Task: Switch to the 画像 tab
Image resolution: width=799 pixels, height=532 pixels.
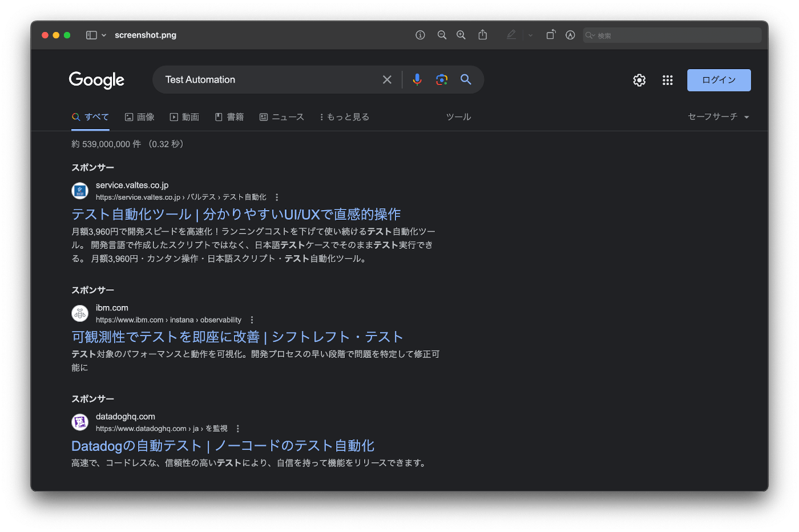Action: (140, 117)
